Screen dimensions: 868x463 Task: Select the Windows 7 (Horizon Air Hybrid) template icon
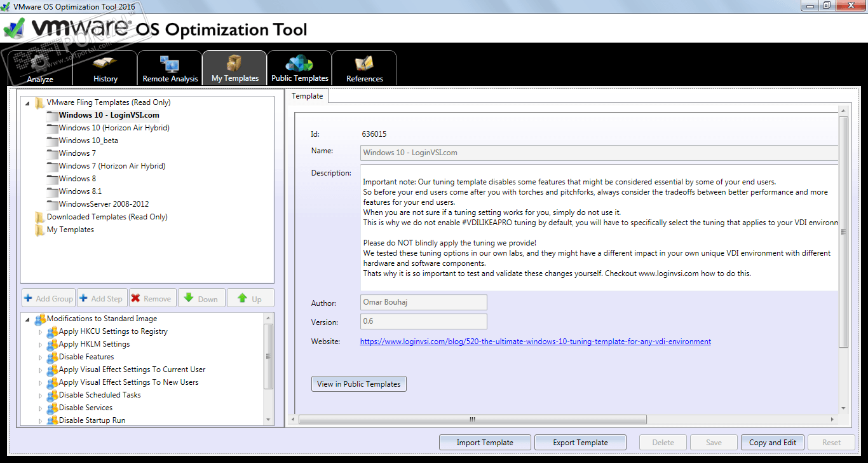click(x=52, y=166)
